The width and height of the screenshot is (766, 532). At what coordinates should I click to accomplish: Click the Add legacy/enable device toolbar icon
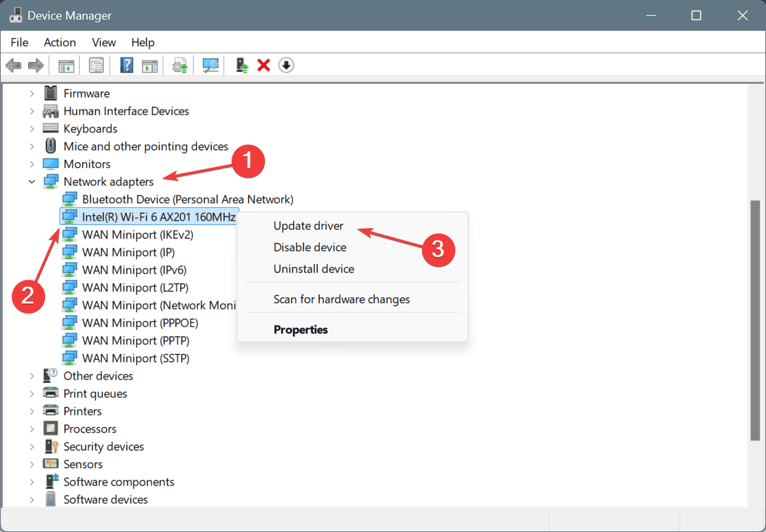(x=242, y=65)
